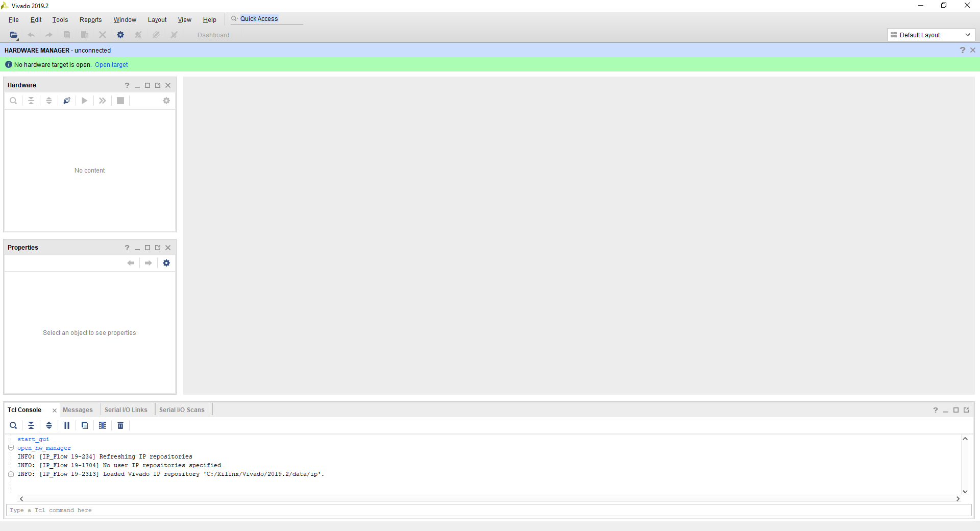Screen dimensions: 980x531
Task: Run trigger with Hardware panel play icon
Action: pyautogui.click(x=85, y=101)
